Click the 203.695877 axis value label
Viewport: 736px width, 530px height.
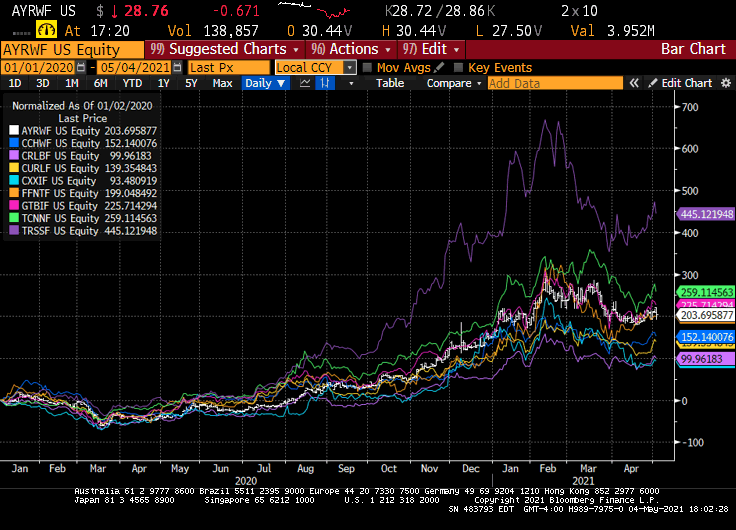tap(706, 315)
